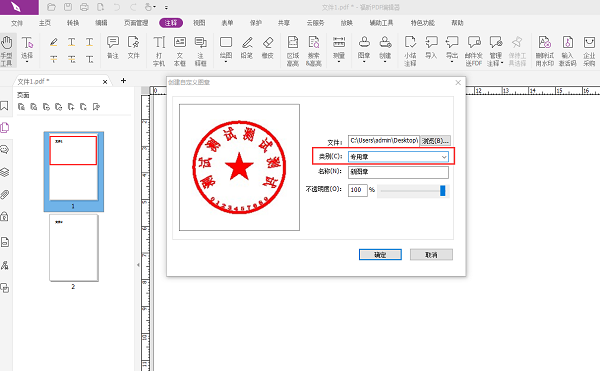Undo the last action in quick-access bar

[117, 7]
